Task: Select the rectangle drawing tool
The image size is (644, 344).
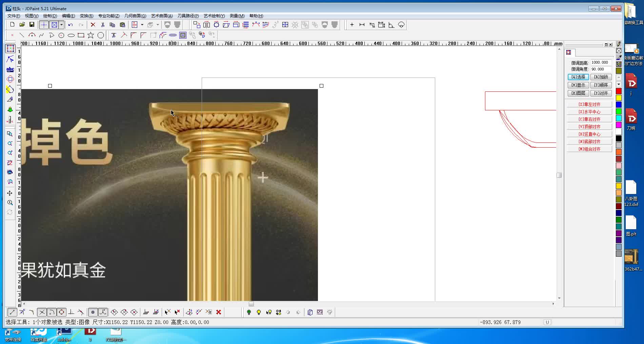Action: click(81, 35)
